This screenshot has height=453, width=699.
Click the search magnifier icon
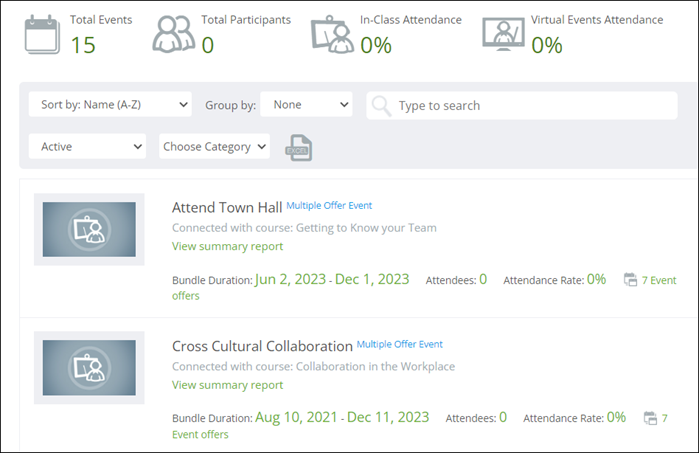pyautogui.click(x=381, y=106)
